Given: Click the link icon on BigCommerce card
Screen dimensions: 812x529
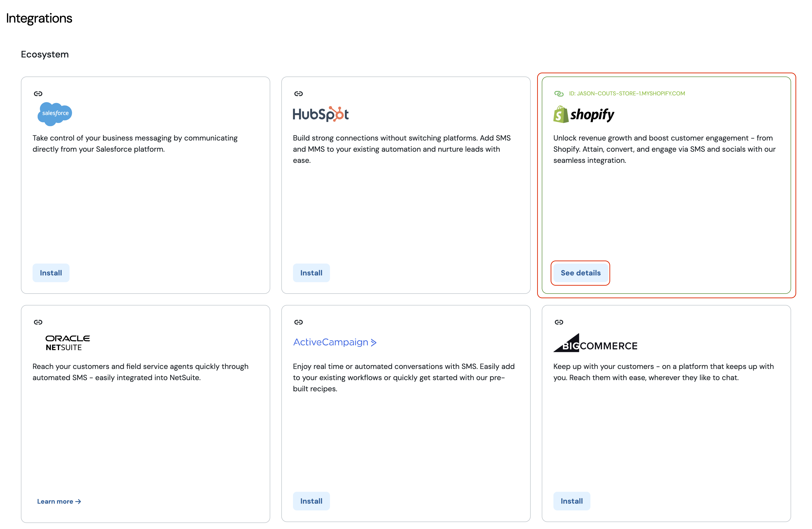Looking at the screenshot, I should 559,322.
